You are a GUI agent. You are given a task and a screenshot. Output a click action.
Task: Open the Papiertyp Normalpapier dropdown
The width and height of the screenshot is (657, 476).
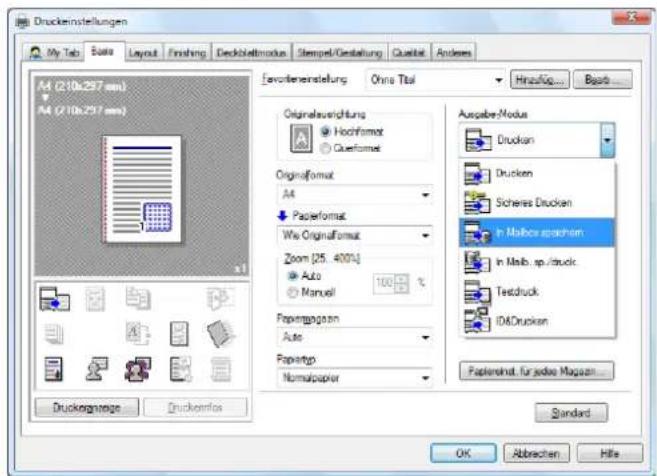coord(355,378)
